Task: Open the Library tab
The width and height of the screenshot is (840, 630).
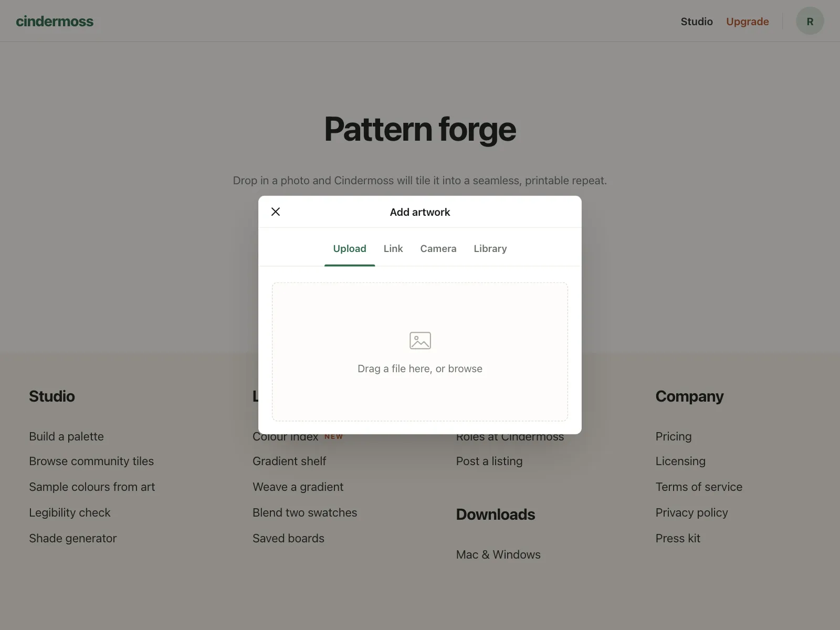Action: pos(490,248)
